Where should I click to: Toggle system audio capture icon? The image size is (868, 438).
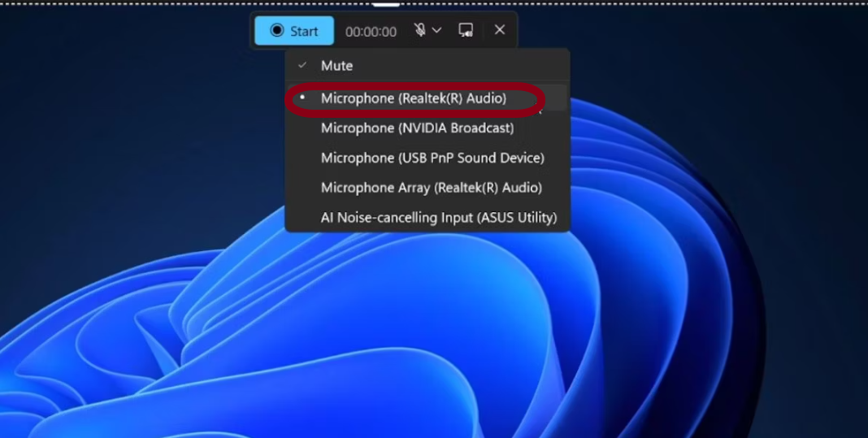click(x=467, y=30)
